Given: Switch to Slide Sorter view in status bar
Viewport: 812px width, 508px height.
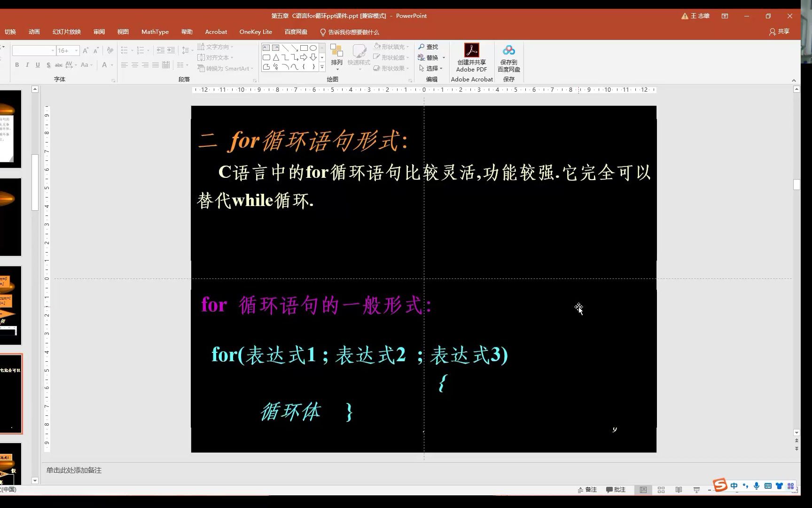Looking at the screenshot, I should point(661,490).
